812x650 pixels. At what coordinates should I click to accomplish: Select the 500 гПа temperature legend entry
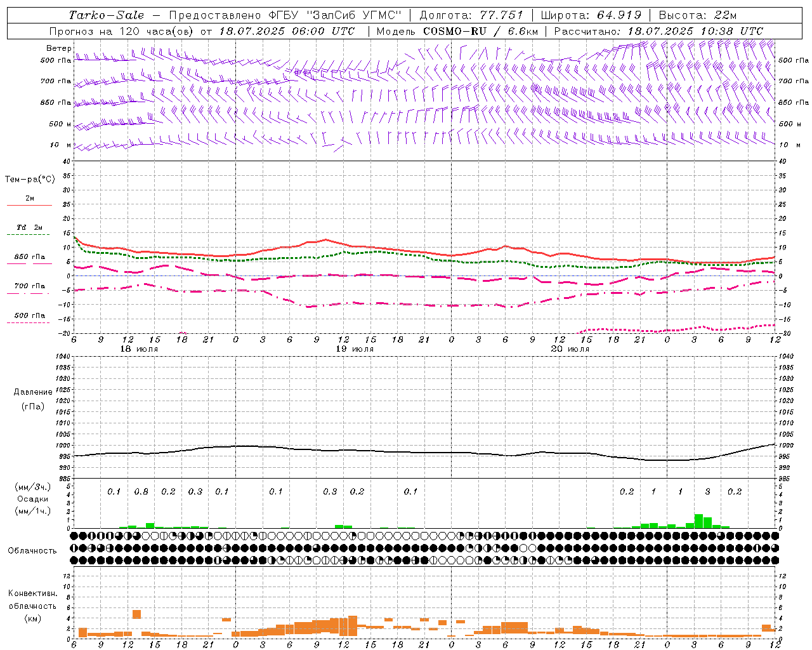29,315
